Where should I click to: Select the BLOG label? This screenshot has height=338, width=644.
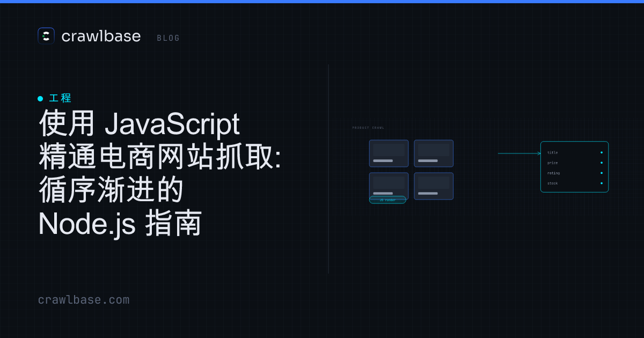[x=169, y=38]
